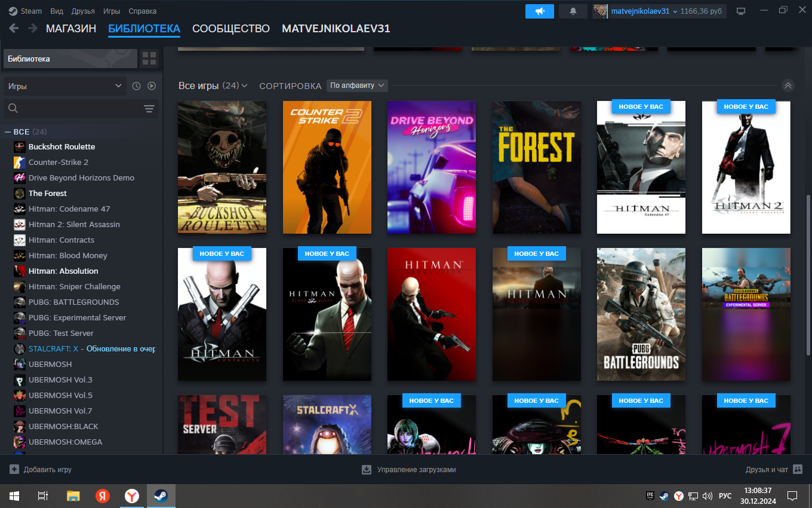Click the STALCRAFT: X list icon
The width and height of the screenshot is (812, 508).
click(x=19, y=348)
